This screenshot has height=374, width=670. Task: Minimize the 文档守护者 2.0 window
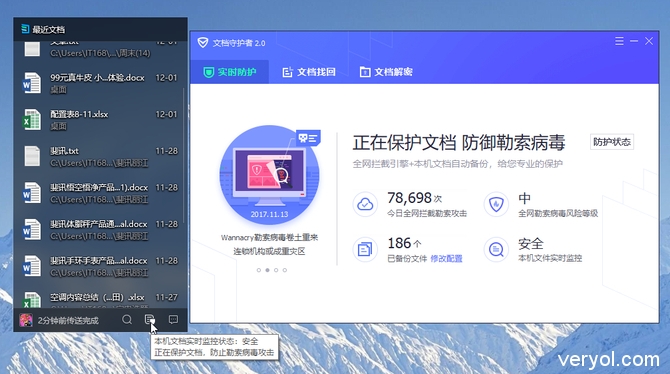click(634, 41)
